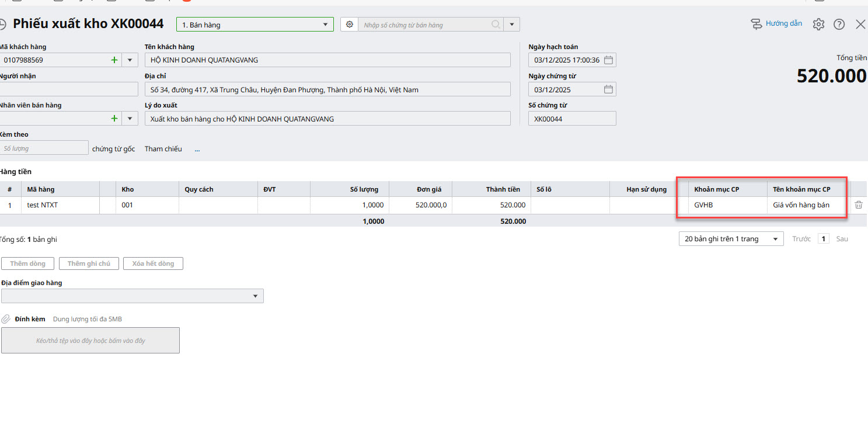Open calendar for Ngày hạch toán
This screenshot has width=868, height=437.
coord(608,60)
